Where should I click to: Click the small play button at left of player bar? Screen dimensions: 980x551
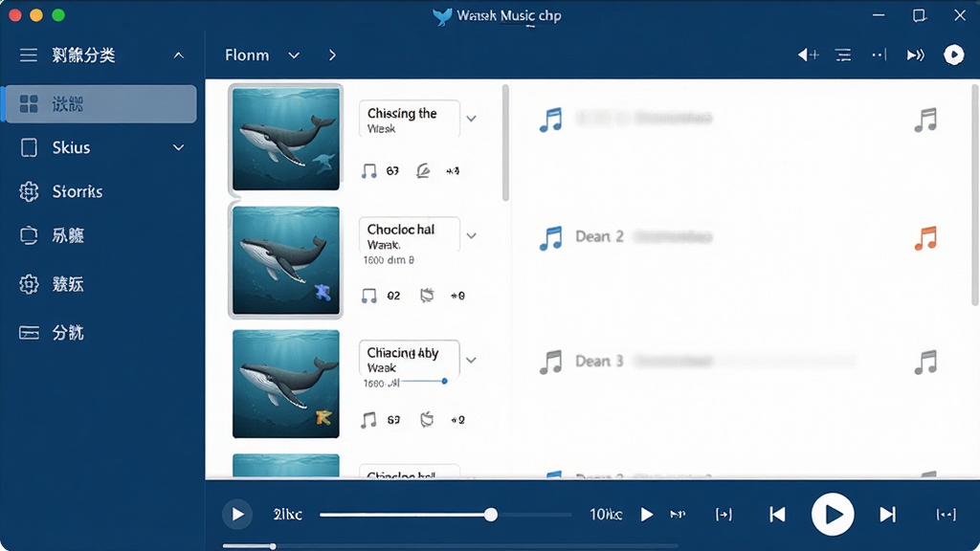pyautogui.click(x=237, y=514)
